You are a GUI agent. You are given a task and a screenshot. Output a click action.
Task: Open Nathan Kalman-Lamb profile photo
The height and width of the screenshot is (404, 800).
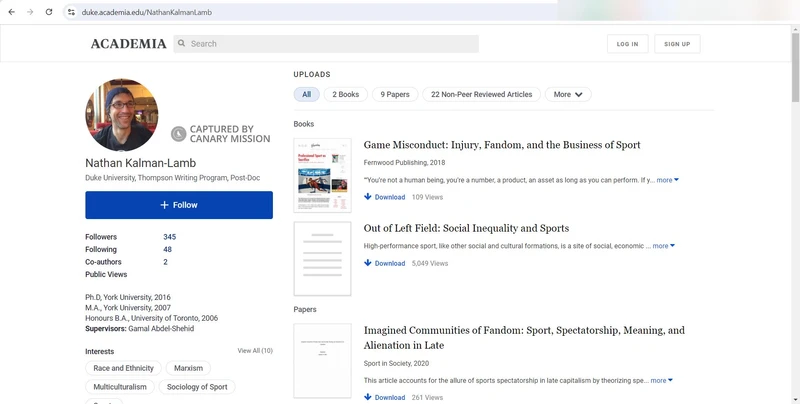coord(121,115)
